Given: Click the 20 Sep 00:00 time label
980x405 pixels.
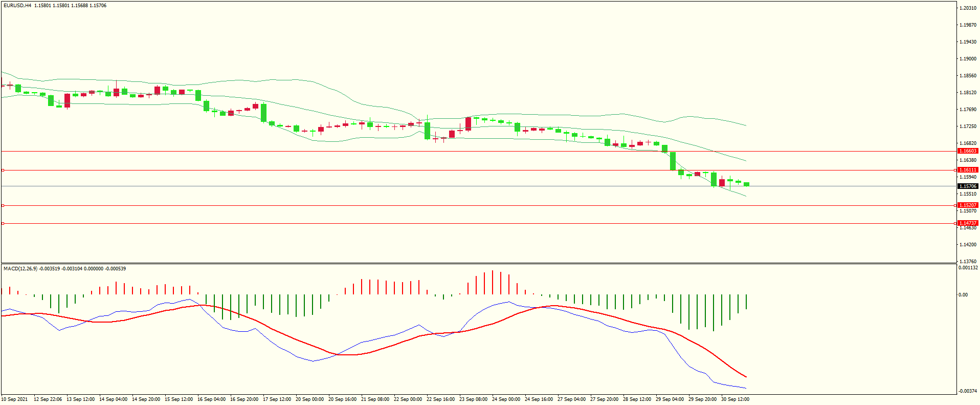Looking at the screenshot, I should 309,399.
